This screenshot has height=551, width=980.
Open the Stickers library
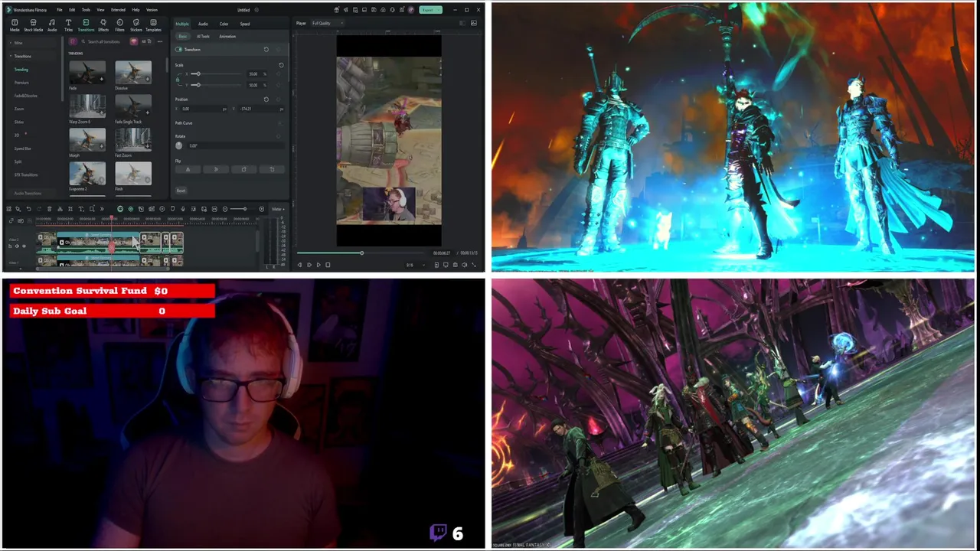[x=136, y=24]
